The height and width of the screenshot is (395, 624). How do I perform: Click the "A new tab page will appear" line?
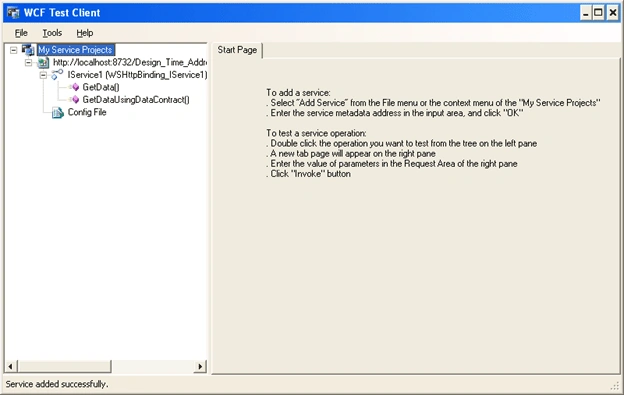click(x=351, y=154)
